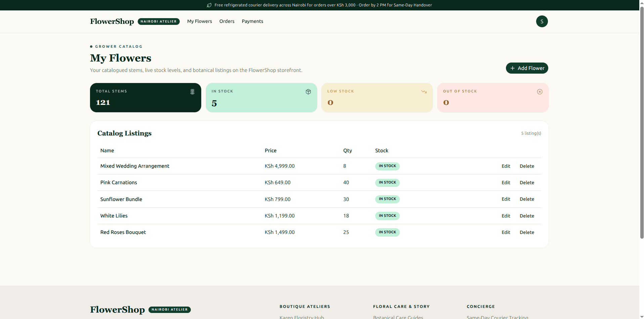Click the In Stock box icon
The height and width of the screenshot is (319, 644).
click(x=308, y=92)
